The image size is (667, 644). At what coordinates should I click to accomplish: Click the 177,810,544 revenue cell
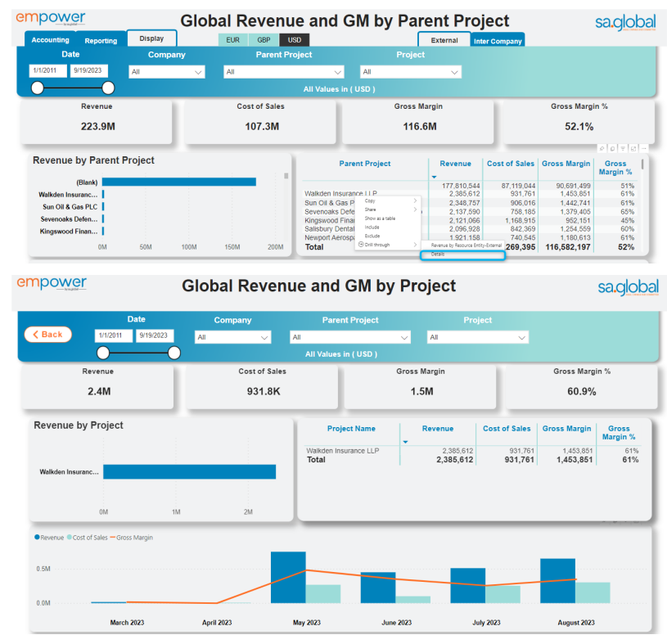[461, 186]
